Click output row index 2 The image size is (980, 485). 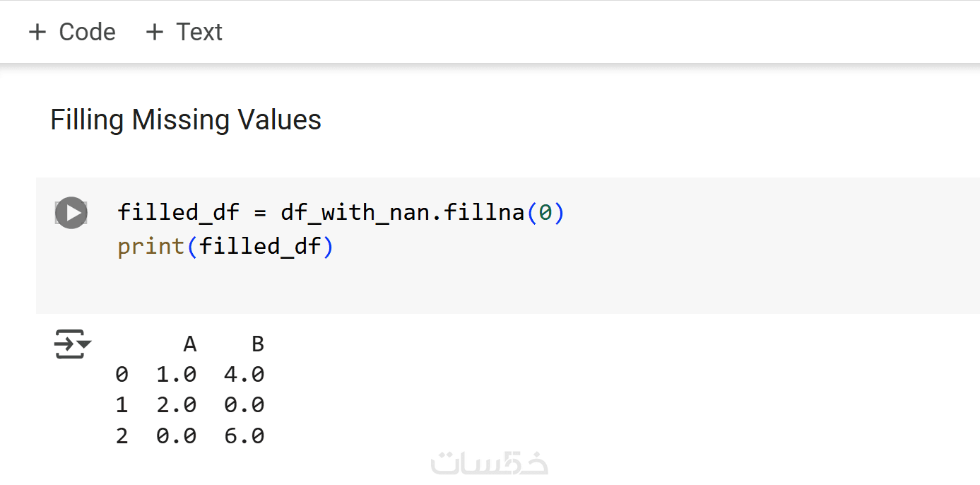(122, 436)
